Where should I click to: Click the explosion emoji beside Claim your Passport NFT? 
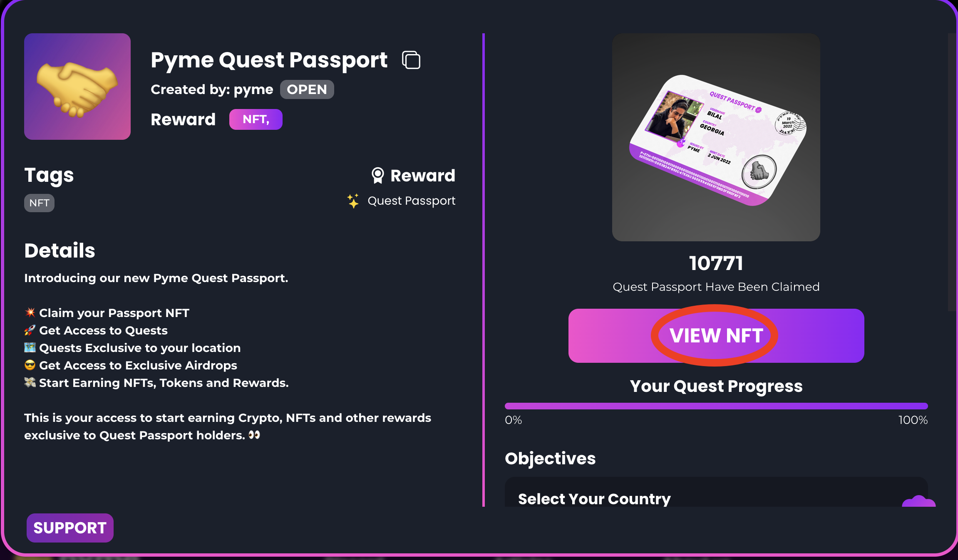[x=30, y=312]
